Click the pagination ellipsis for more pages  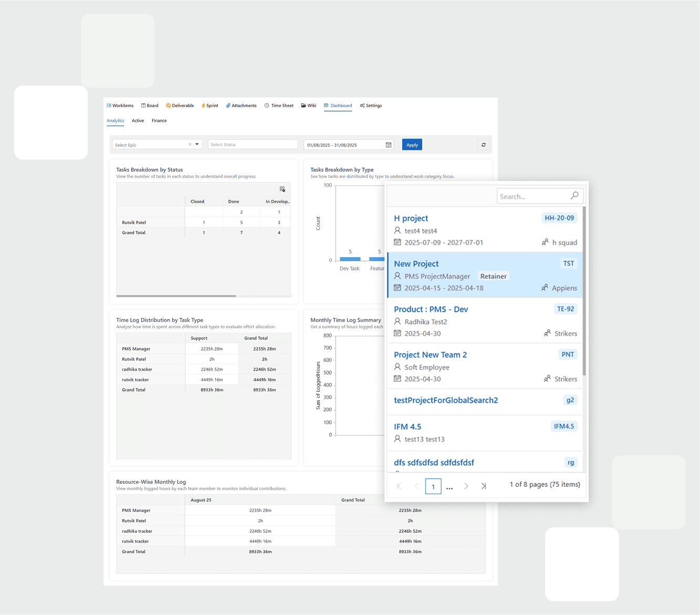pyautogui.click(x=450, y=488)
